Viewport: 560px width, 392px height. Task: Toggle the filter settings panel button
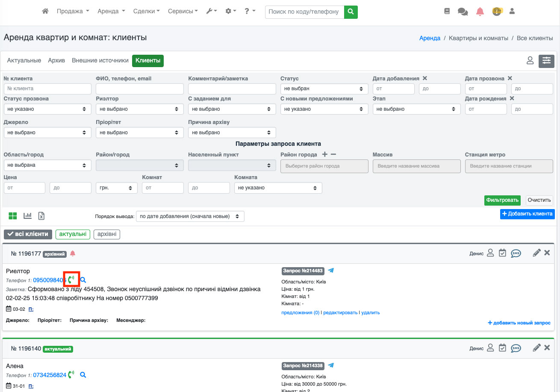tap(546, 61)
